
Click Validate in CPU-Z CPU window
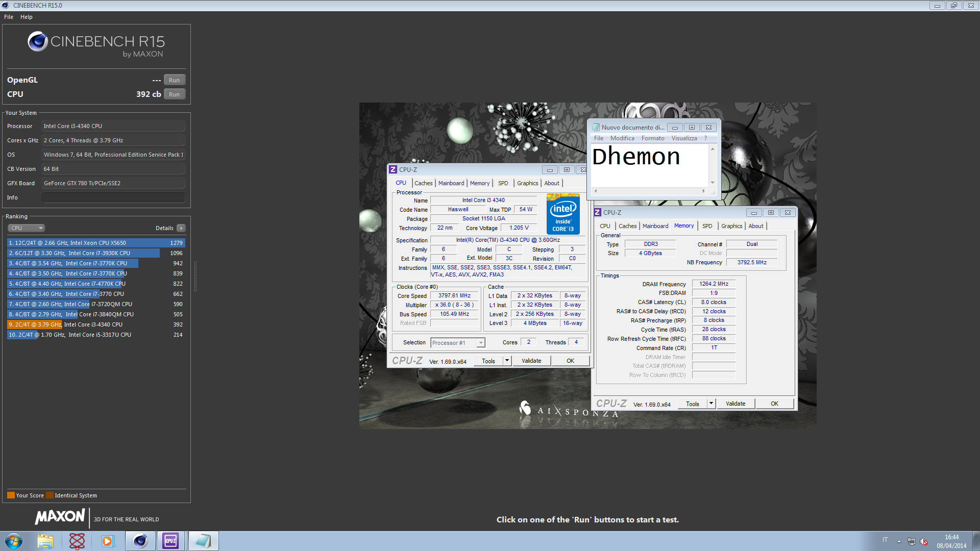pyautogui.click(x=531, y=361)
